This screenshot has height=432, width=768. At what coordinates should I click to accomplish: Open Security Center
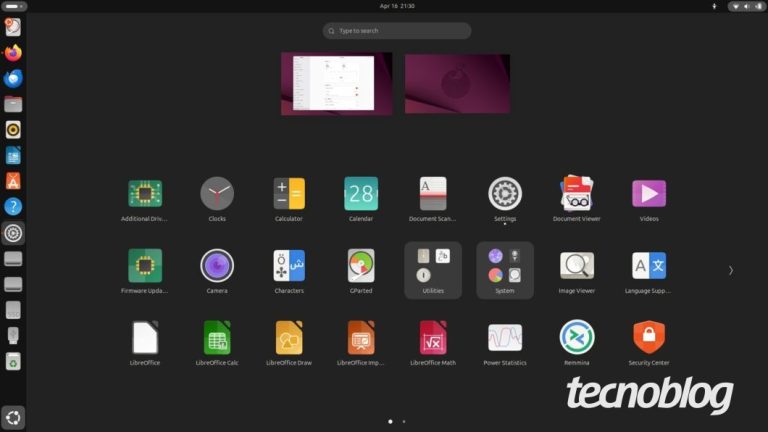pyautogui.click(x=649, y=338)
